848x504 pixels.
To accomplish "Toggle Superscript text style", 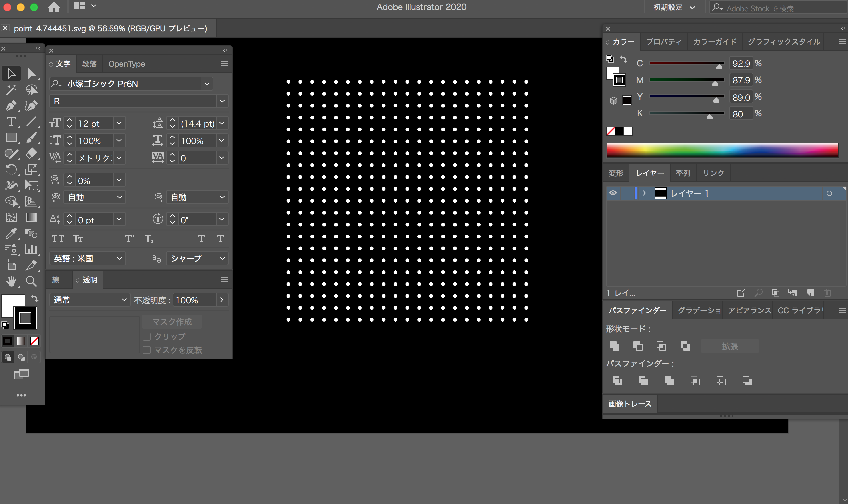I will 130,239.
